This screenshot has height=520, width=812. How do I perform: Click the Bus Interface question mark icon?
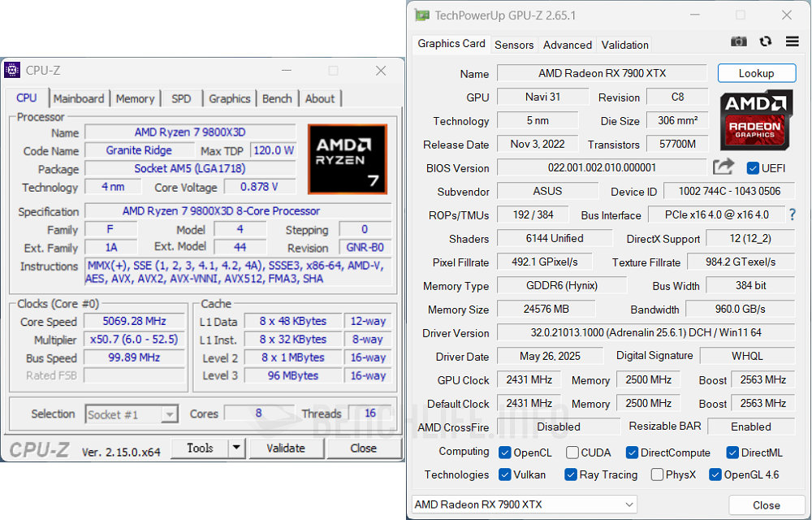pyautogui.click(x=793, y=214)
